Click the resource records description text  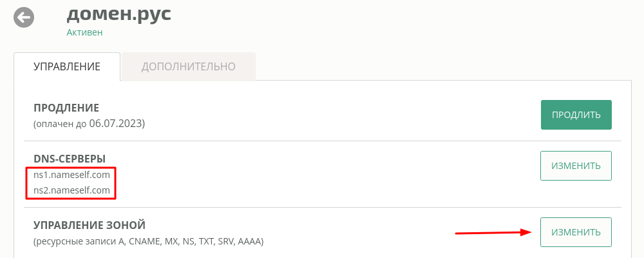(x=148, y=241)
